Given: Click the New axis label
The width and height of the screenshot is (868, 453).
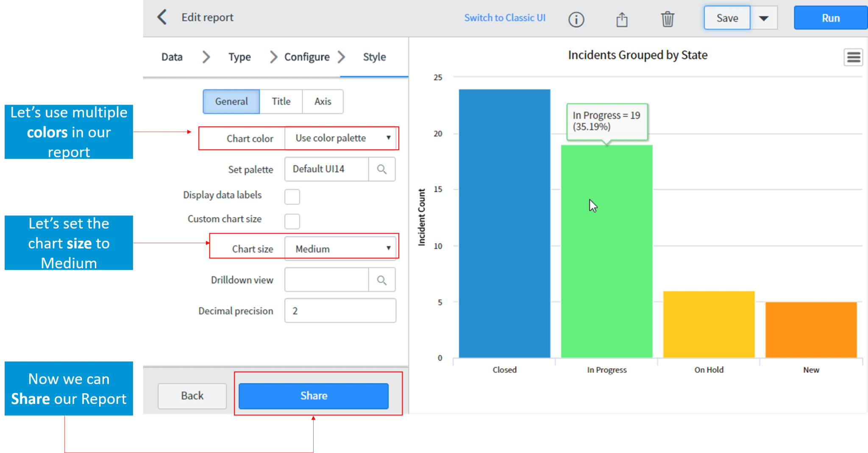Looking at the screenshot, I should tap(811, 370).
